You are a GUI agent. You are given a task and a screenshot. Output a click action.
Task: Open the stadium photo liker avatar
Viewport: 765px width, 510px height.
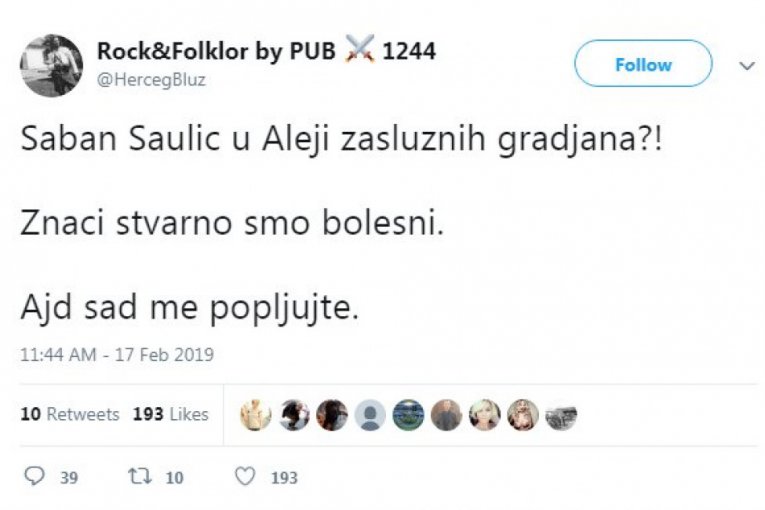pyautogui.click(x=408, y=414)
